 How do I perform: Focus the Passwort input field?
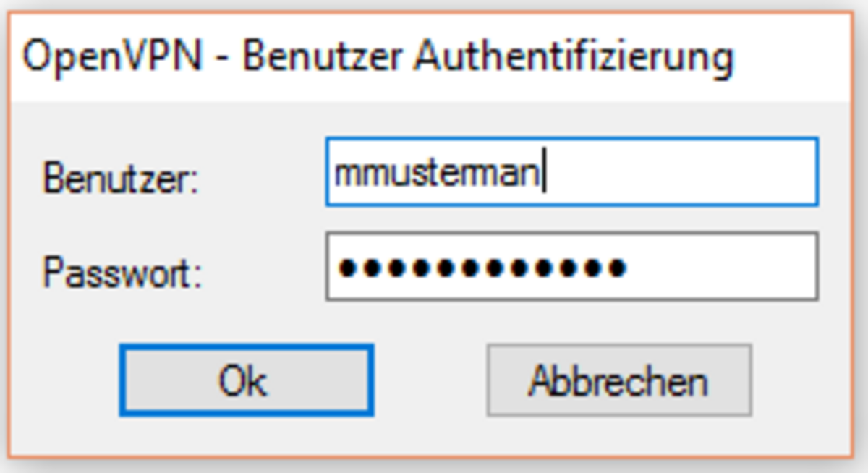click(x=571, y=266)
